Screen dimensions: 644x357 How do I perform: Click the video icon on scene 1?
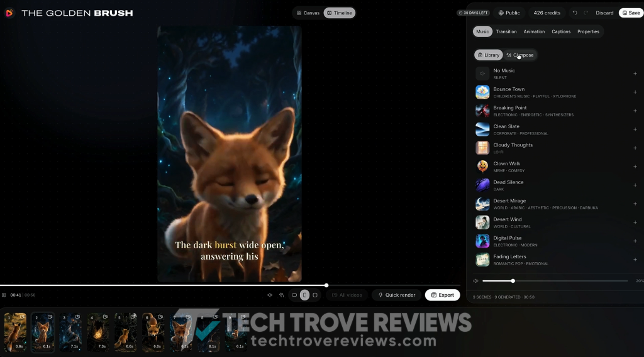pos(23,317)
